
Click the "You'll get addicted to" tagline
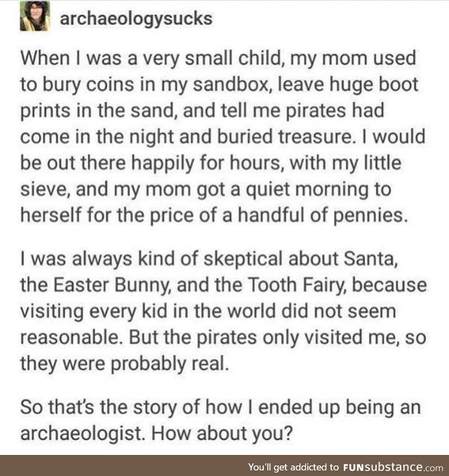pyautogui.click(x=295, y=467)
